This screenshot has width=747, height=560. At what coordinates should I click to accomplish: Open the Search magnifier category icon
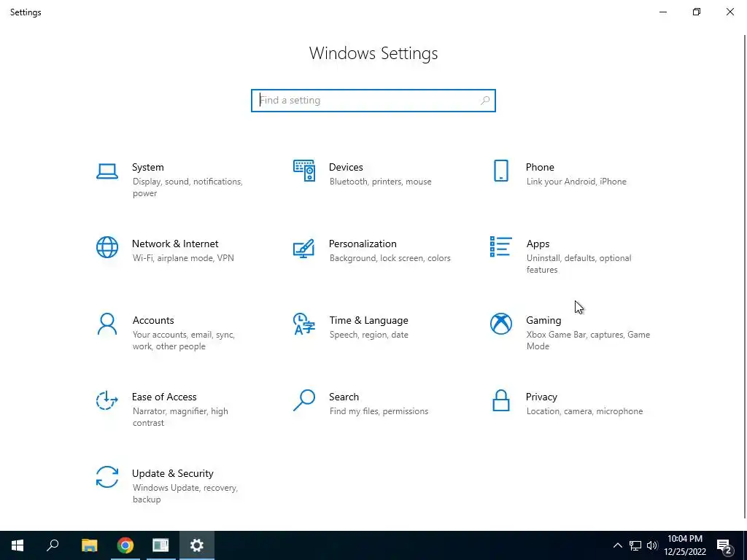304,400
